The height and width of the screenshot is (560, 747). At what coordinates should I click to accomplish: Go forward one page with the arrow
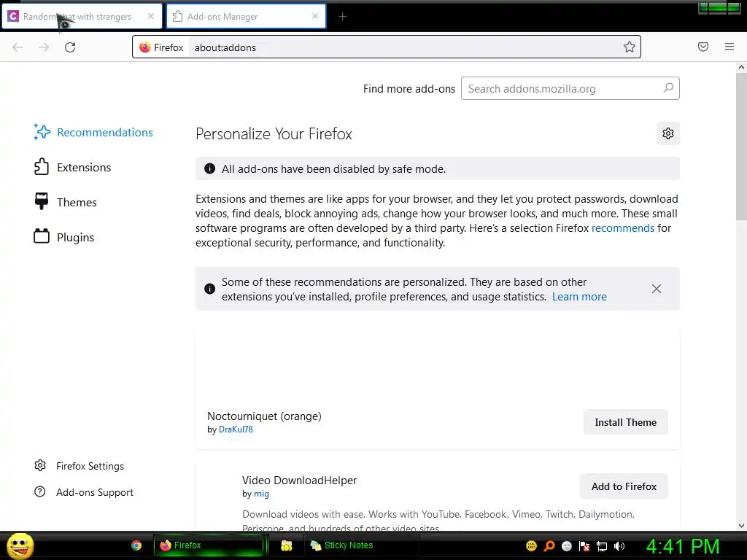pyautogui.click(x=44, y=47)
